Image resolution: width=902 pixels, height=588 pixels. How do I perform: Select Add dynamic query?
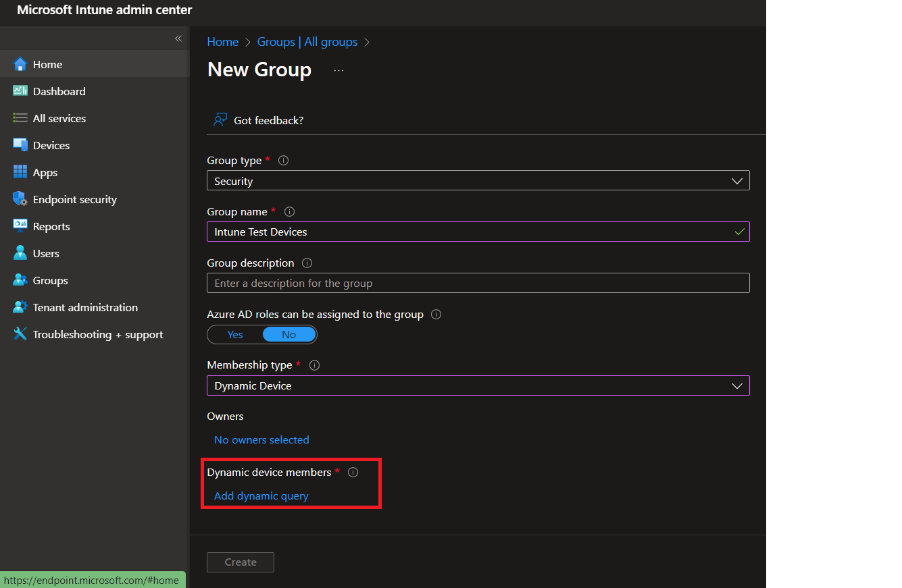coord(261,496)
